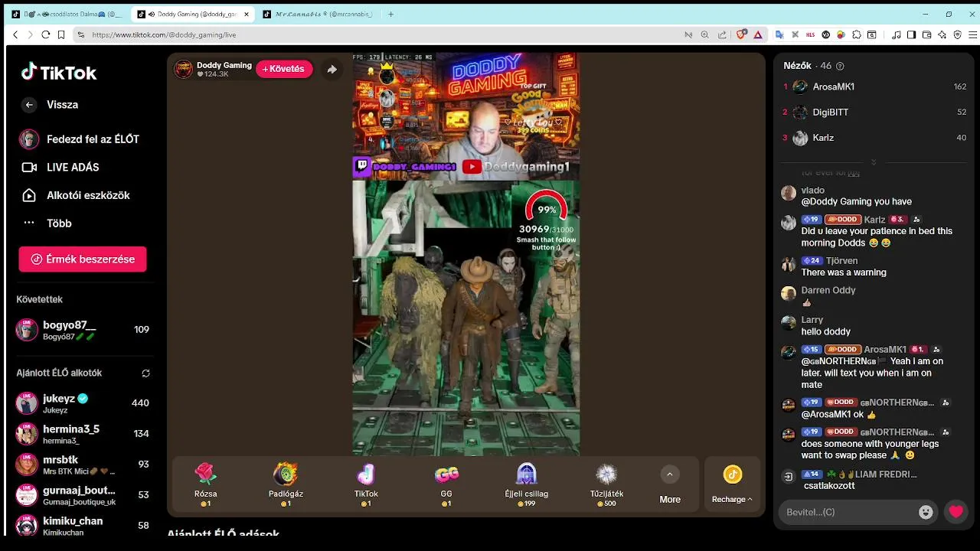
Task: Bookmark this page with the bookmark icon
Action: pyautogui.click(x=60, y=34)
